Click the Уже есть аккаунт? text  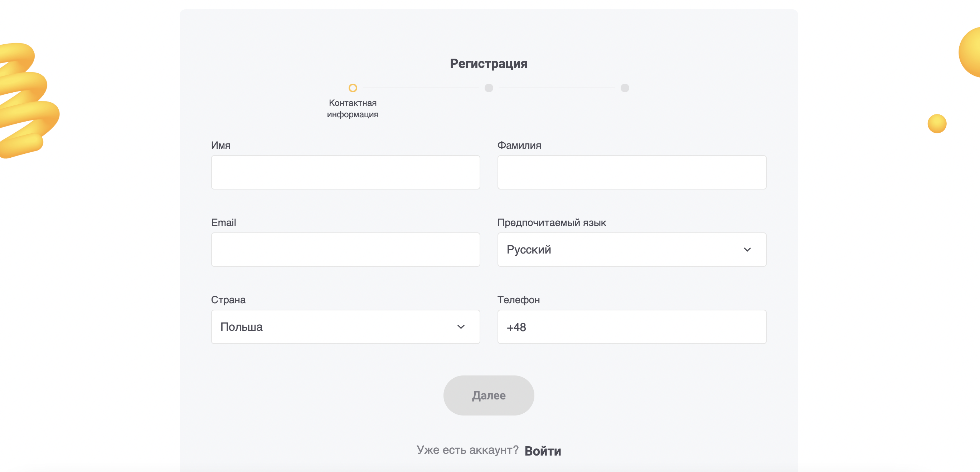[x=467, y=450]
